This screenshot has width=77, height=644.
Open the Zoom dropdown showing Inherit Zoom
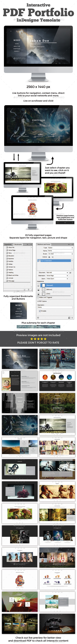click(57, 279)
